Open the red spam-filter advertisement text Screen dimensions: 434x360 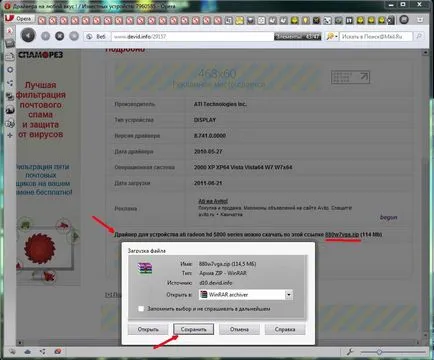point(41,109)
